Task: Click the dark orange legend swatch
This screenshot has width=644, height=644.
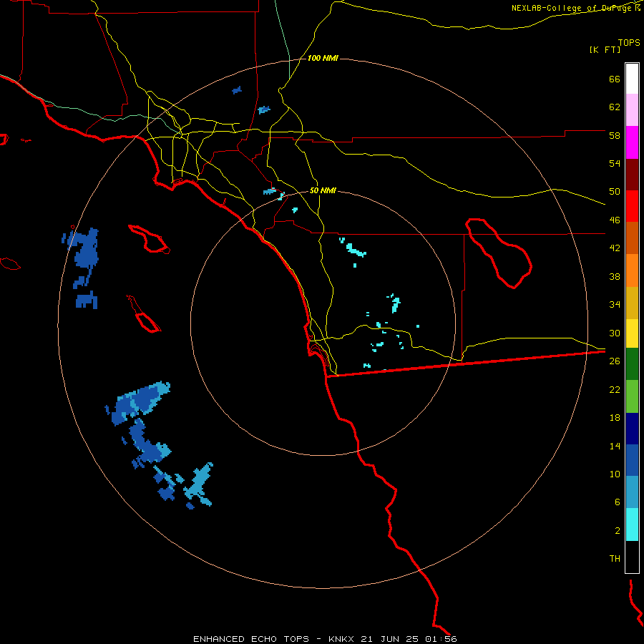Action: 632,238
